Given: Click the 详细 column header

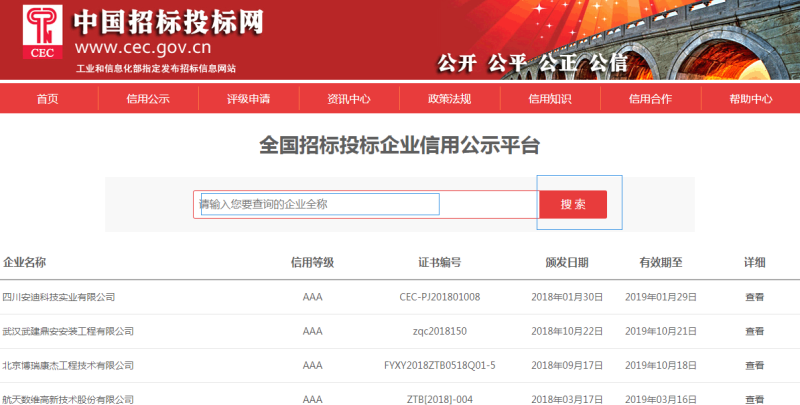Looking at the screenshot, I should tap(755, 262).
